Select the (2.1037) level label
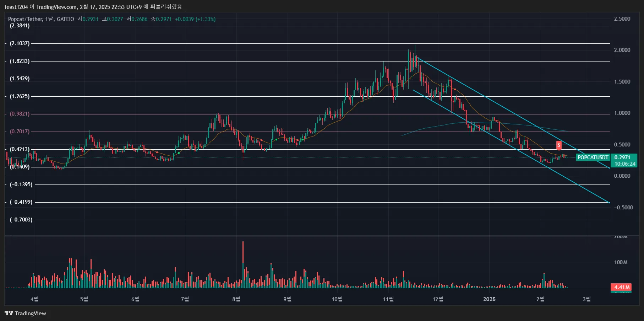This screenshot has height=321, width=644. 20,43
